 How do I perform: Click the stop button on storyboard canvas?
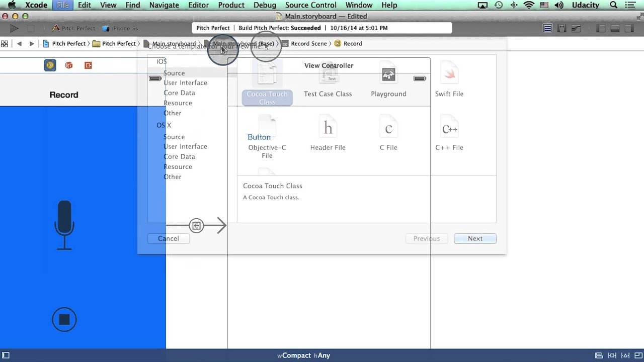[x=64, y=320]
